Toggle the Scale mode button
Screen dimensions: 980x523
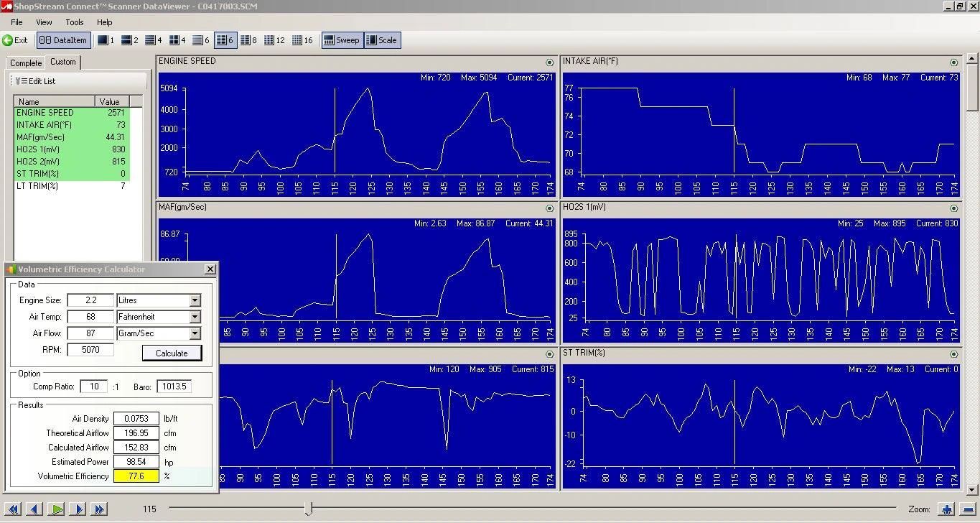point(382,40)
